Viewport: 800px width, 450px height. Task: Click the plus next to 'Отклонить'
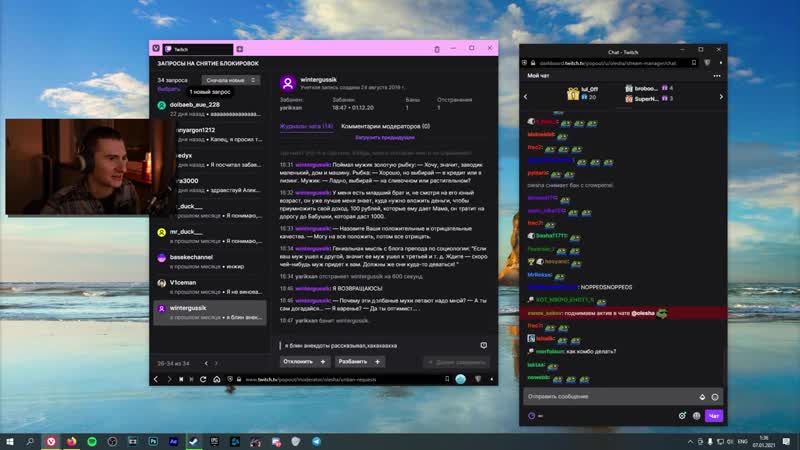point(322,361)
